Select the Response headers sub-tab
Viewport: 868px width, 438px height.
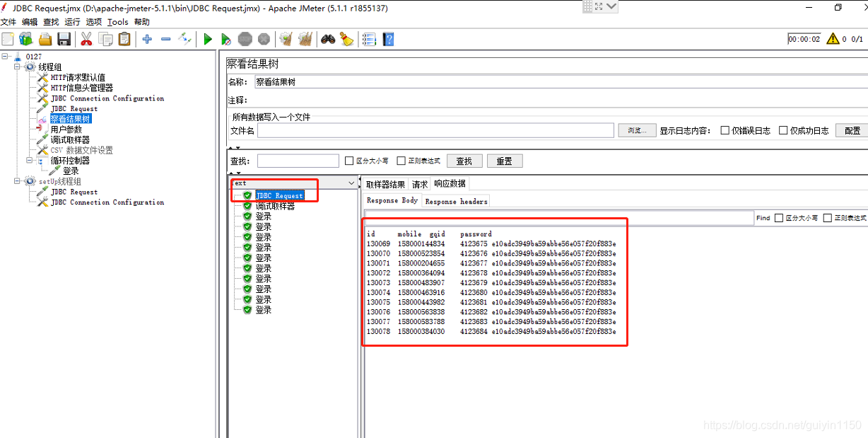[x=456, y=201]
